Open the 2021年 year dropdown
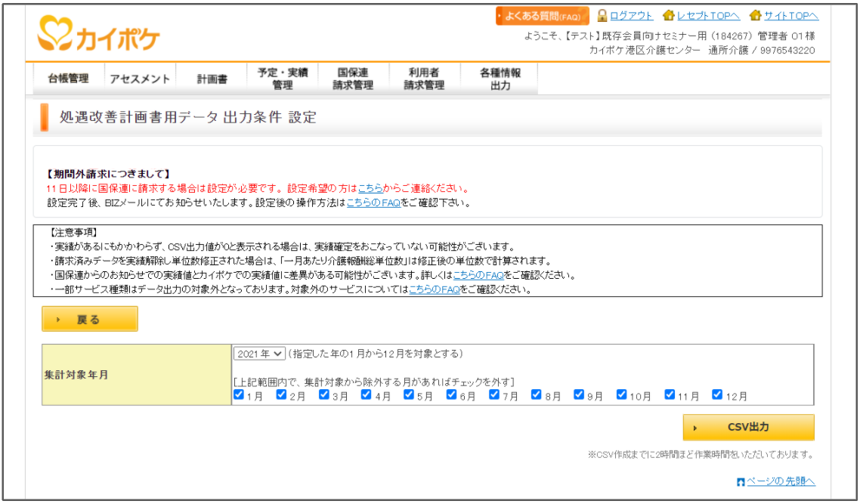The image size is (860, 504). (259, 354)
